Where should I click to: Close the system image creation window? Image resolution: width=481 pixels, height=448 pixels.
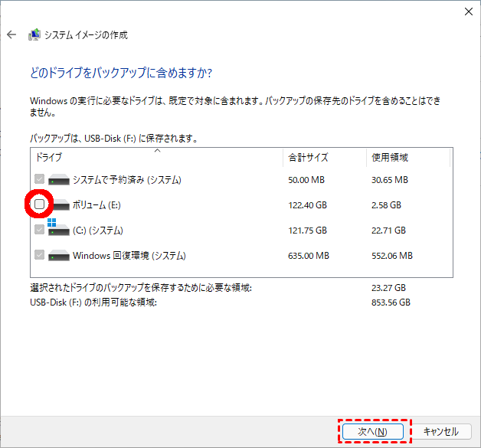pyautogui.click(x=468, y=11)
